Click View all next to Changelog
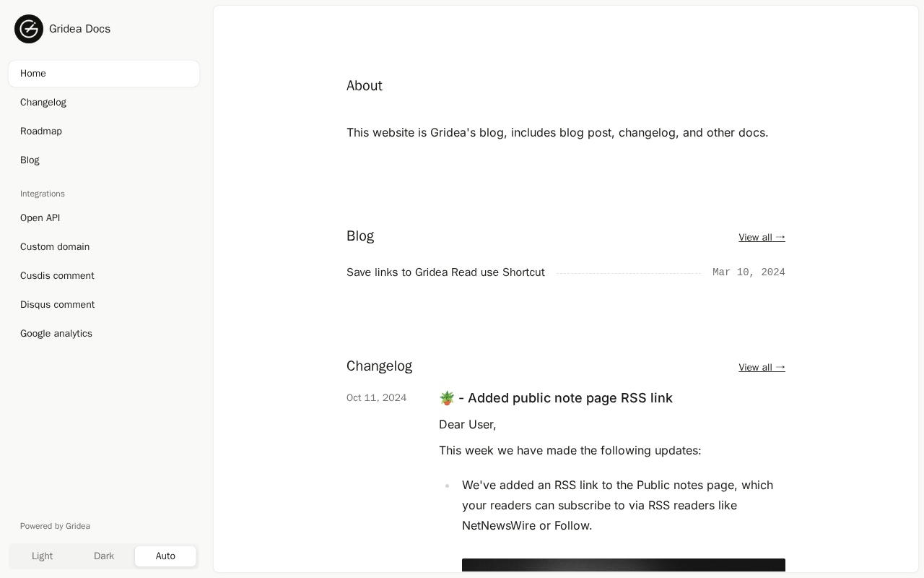Viewport: 924px width, 578px height. point(762,368)
